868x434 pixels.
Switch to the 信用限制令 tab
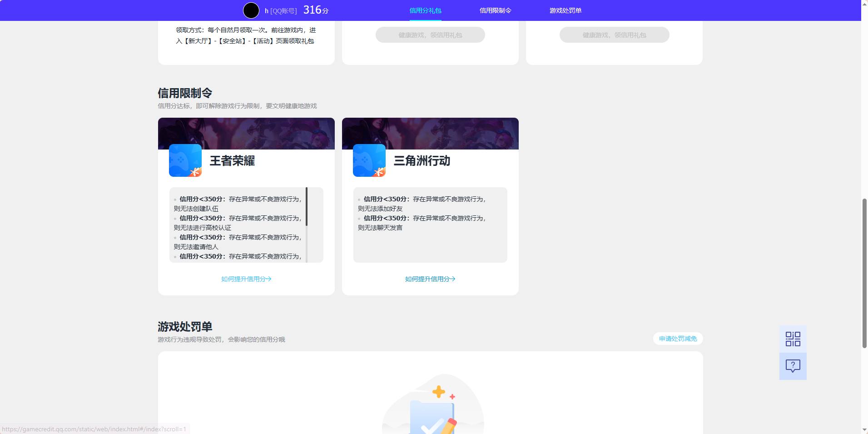(496, 10)
